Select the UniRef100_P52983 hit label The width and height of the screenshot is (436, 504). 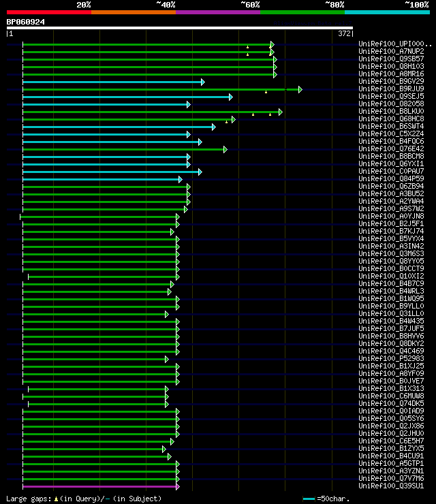[391, 358]
